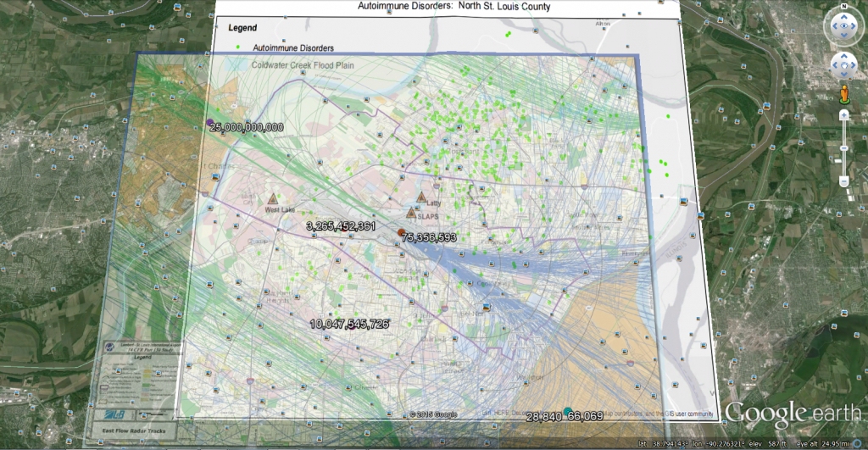Pan map down with Move joystick arrow
868x450 pixels.
[x=844, y=75]
